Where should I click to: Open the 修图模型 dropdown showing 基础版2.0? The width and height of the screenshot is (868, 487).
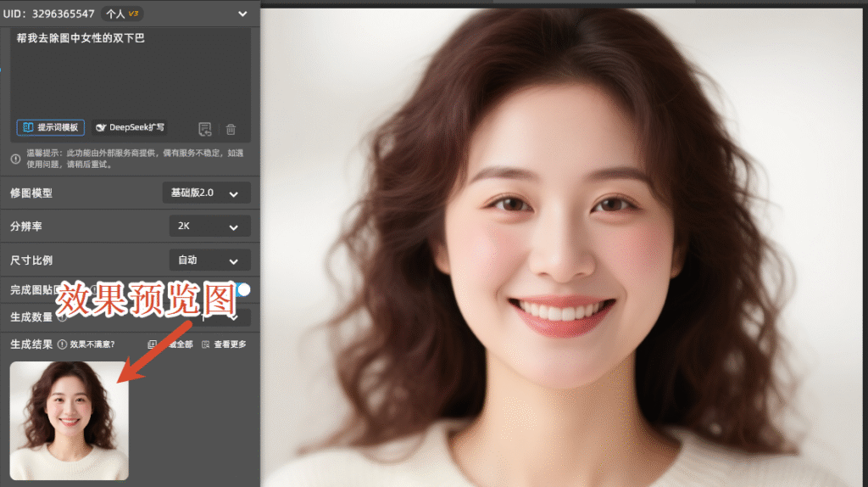pyautogui.click(x=206, y=193)
